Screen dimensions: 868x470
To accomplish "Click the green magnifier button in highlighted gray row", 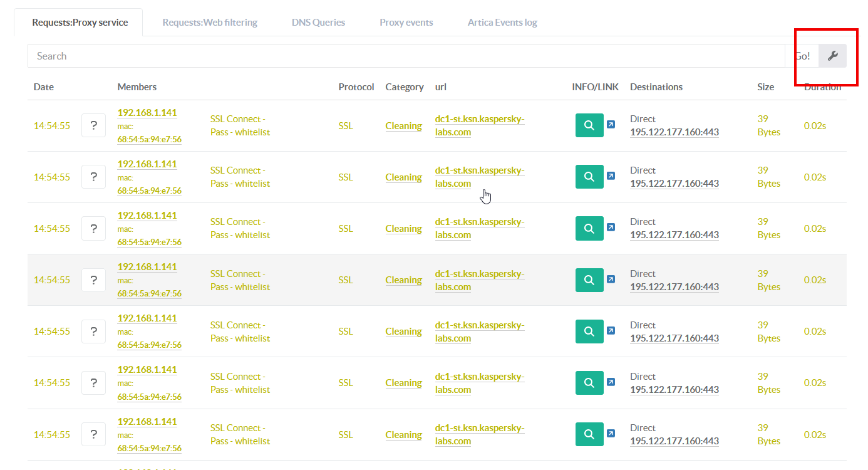I will [x=589, y=279].
